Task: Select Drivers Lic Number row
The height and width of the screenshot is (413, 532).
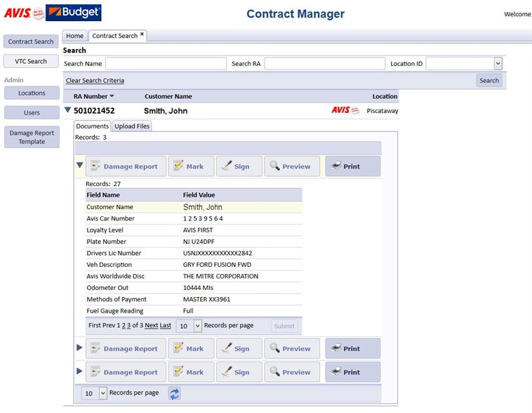Action: click(x=194, y=253)
